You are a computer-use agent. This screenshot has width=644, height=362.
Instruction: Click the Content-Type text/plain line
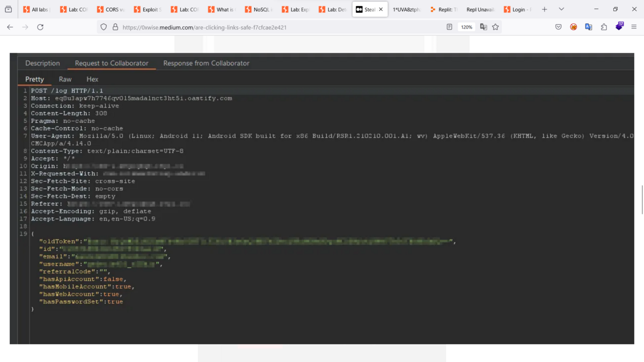107,151
